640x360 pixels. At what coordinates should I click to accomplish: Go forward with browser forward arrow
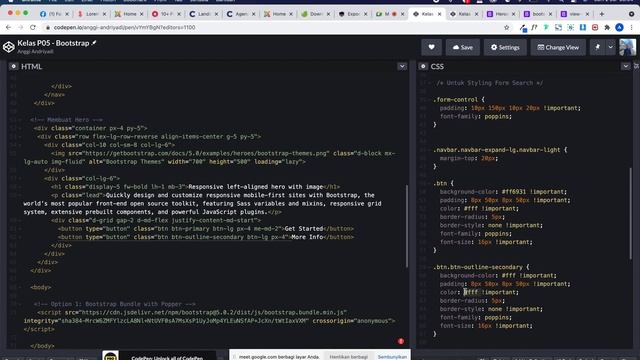click(x=21, y=27)
